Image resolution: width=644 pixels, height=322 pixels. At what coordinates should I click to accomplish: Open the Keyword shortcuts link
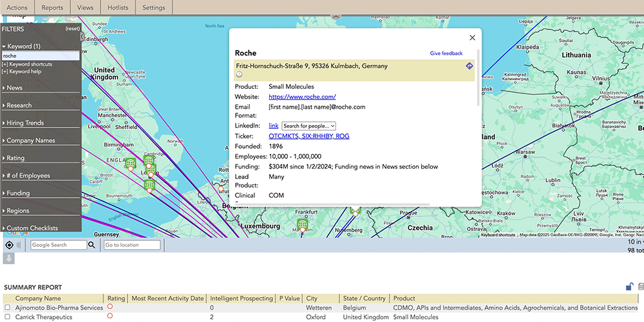[x=27, y=64]
